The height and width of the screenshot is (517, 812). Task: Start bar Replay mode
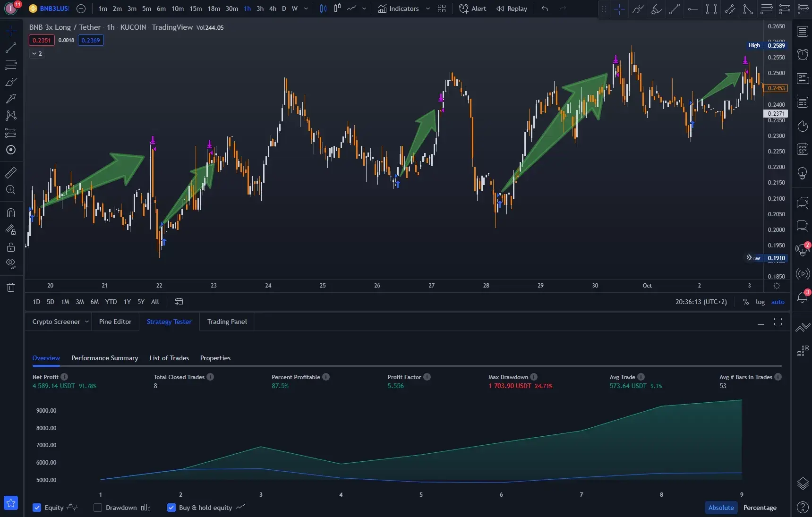pyautogui.click(x=512, y=8)
